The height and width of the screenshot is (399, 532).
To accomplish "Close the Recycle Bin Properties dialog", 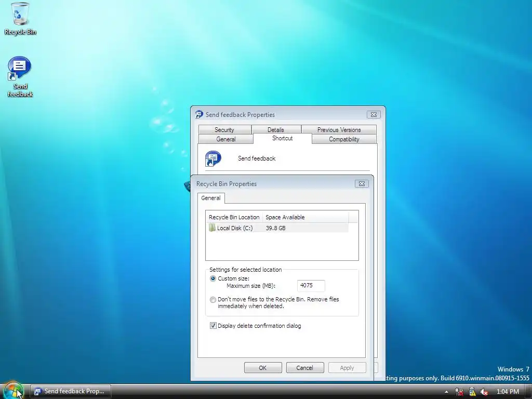I will click(x=362, y=183).
